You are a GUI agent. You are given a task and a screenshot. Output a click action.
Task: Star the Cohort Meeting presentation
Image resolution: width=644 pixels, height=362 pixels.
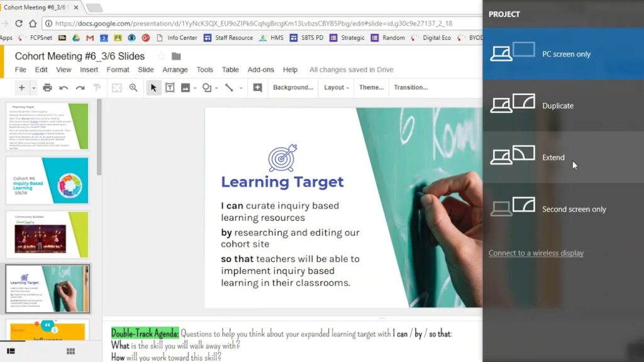161,57
